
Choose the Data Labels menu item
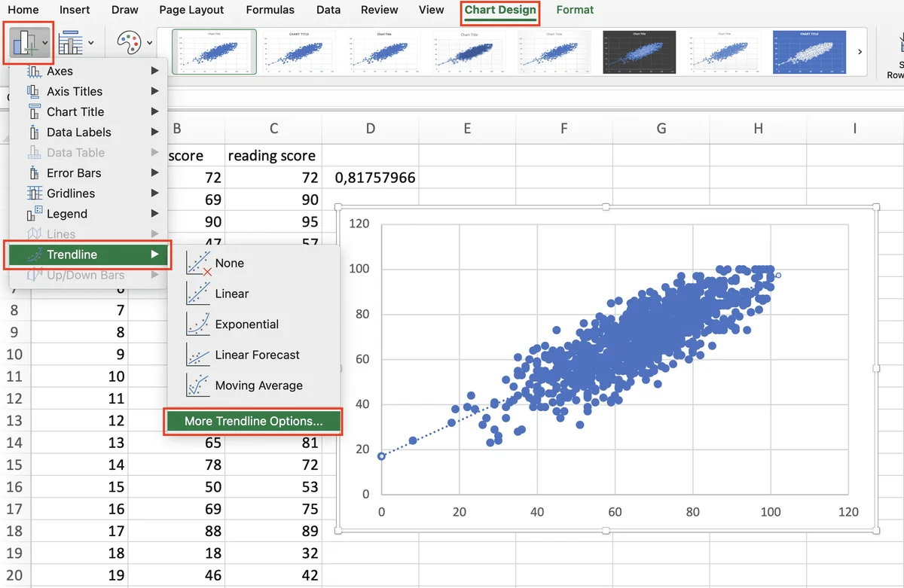(88, 132)
